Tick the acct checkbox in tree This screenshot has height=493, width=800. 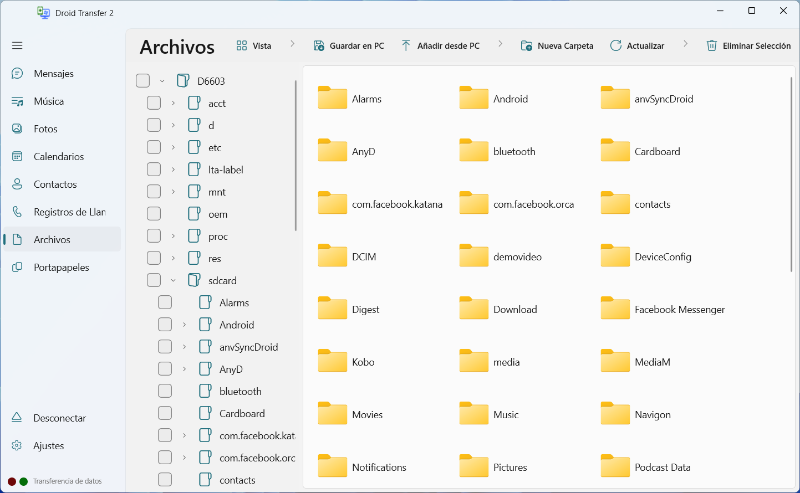[x=154, y=103]
